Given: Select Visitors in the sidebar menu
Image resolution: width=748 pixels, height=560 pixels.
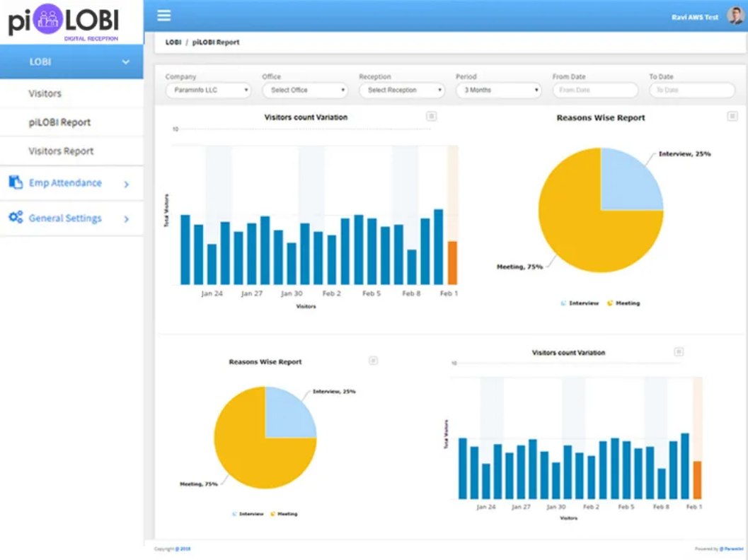Looking at the screenshot, I should coord(45,93).
